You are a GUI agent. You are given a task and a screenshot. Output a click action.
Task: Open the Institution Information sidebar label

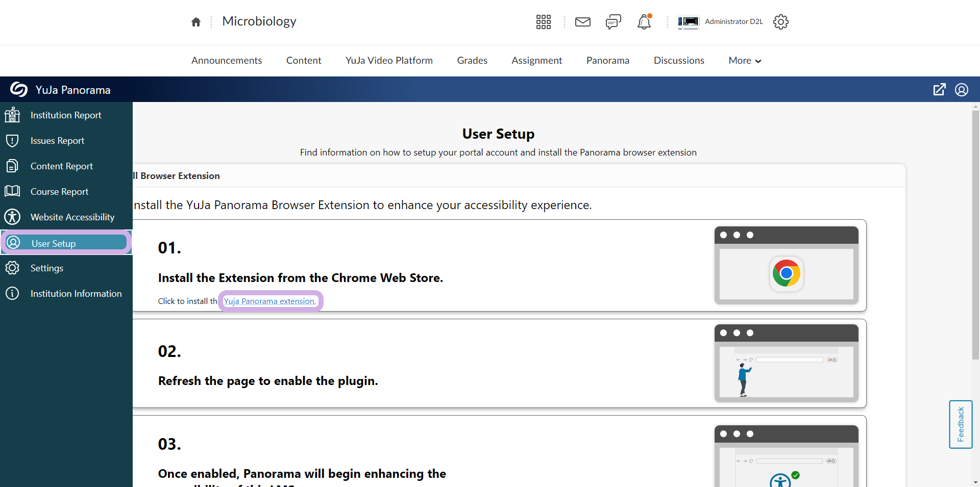click(76, 294)
